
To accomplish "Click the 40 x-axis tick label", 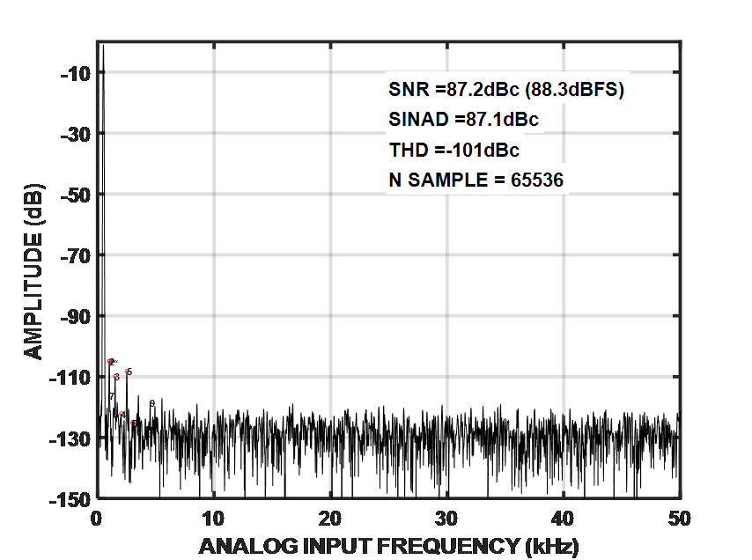I will pos(563,519).
